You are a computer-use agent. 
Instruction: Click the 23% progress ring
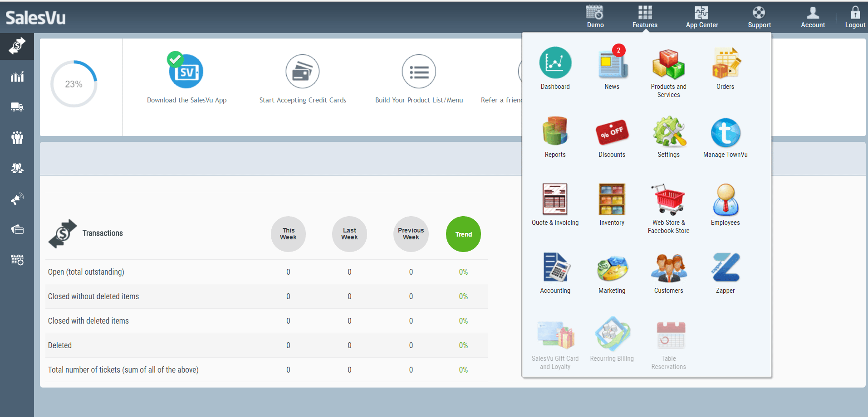point(74,84)
